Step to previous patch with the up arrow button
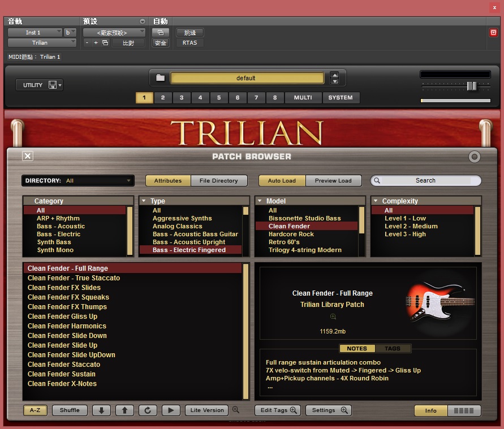 [x=124, y=410]
